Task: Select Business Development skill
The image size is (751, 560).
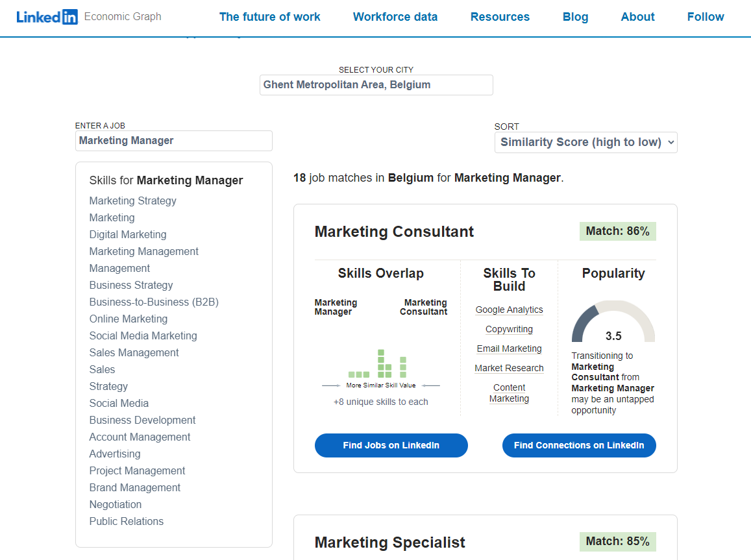Action: 142,420
